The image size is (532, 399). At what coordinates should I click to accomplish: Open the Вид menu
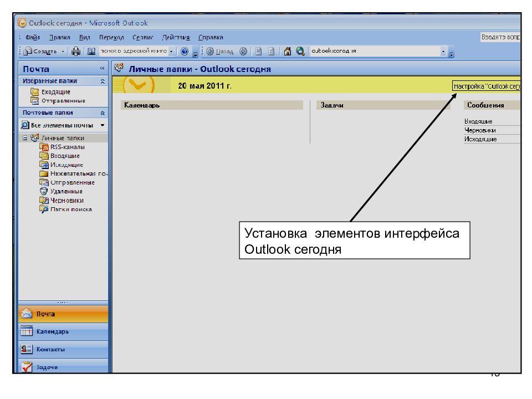coord(84,37)
